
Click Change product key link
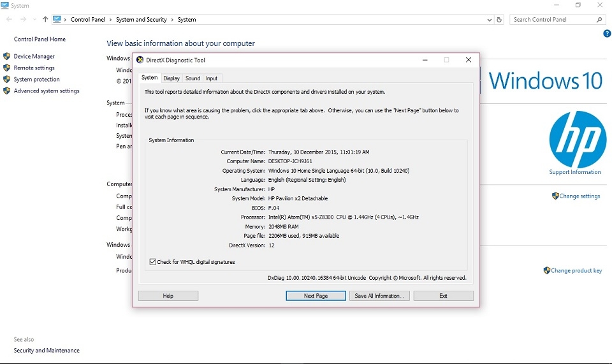coord(576,270)
